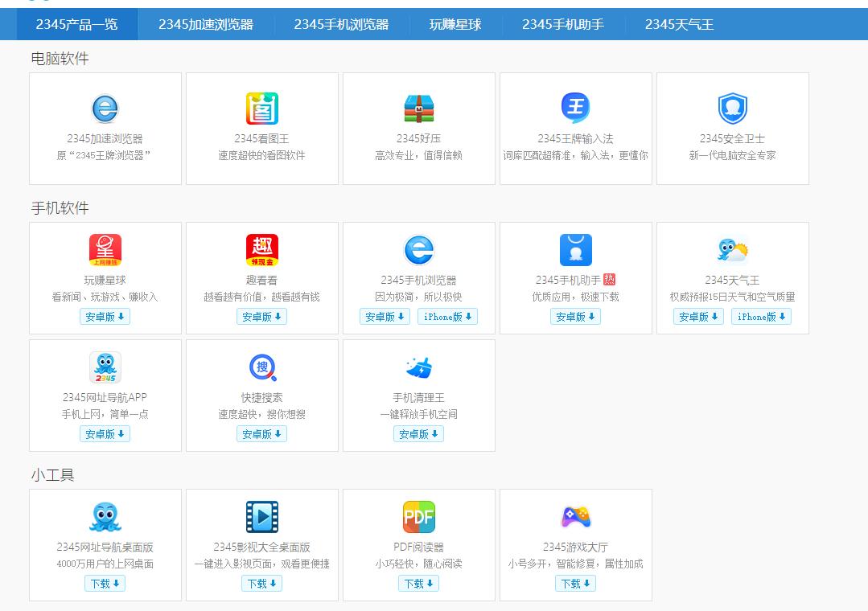Screen dimensions: 868x611
Task: Click text 4000万用户的上网桌面
Action: click(x=105, y=564)
